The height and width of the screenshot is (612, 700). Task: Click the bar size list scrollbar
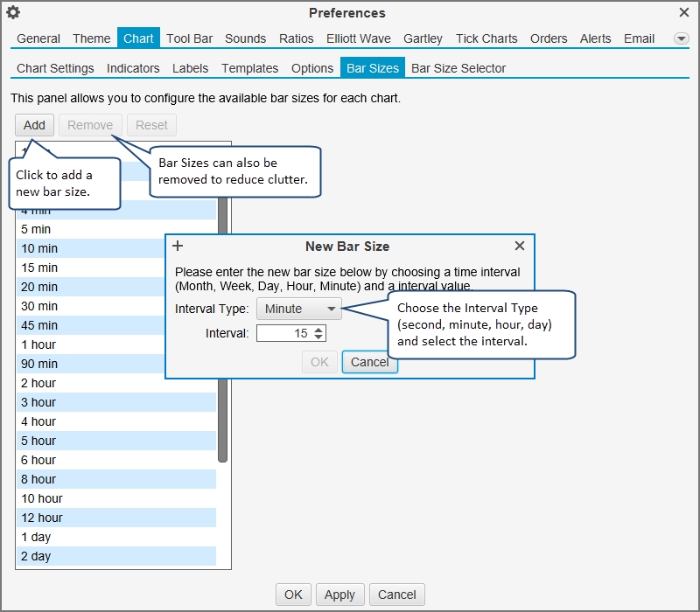click(x=223, y=420)
